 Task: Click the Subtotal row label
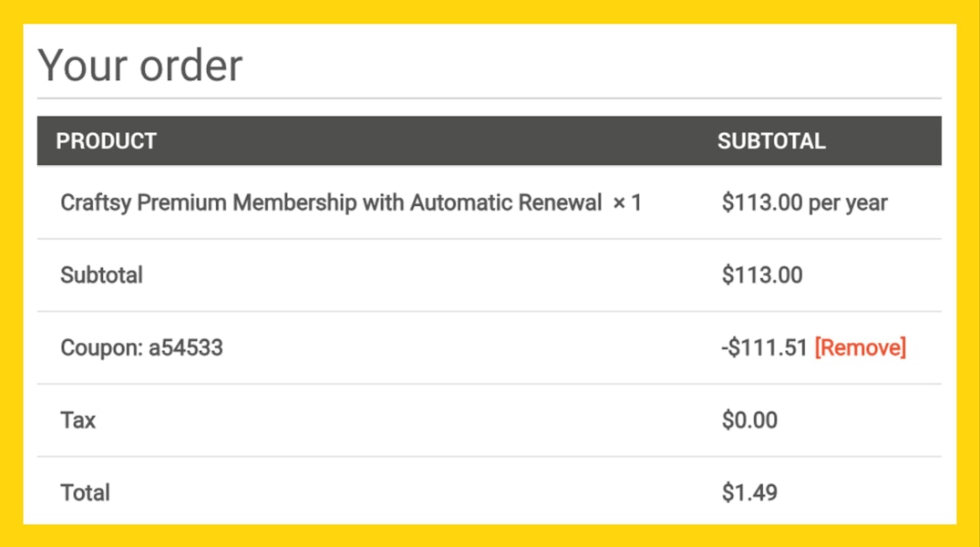[101, 275]
